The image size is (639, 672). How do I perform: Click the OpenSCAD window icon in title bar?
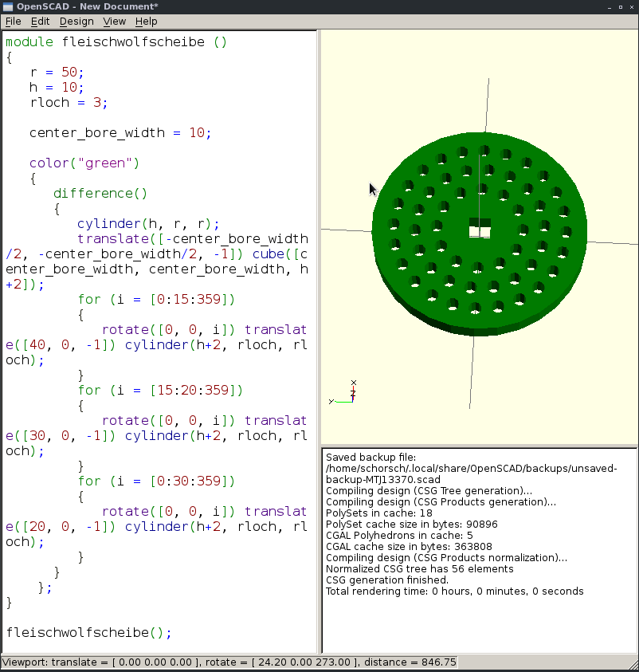(8, 6)
